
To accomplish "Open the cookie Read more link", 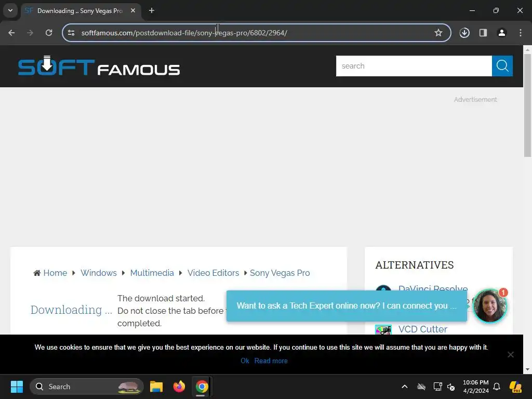I will tap(271, 361).
